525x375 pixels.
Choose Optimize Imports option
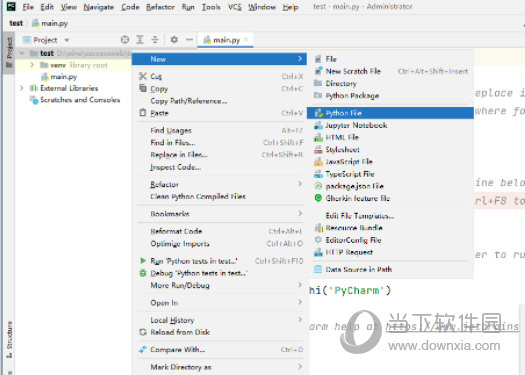click(x=220, y=243)
